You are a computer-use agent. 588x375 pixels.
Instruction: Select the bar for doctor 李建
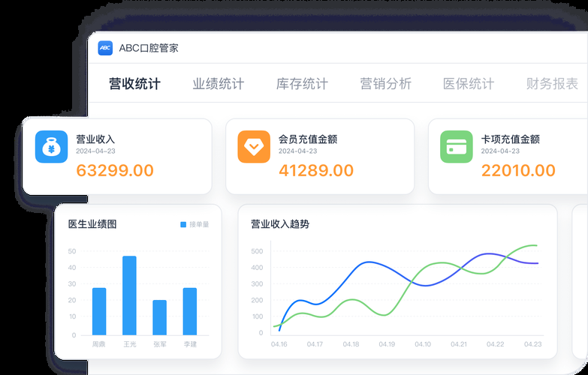(190, 311)
